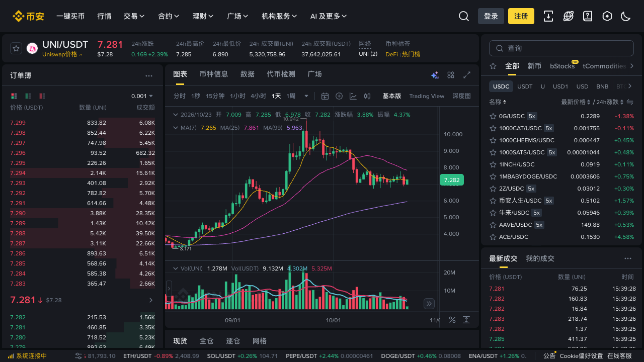Open the chart date range calendar icon
Viewport: 644px width, 362px height.
(325, 96)
